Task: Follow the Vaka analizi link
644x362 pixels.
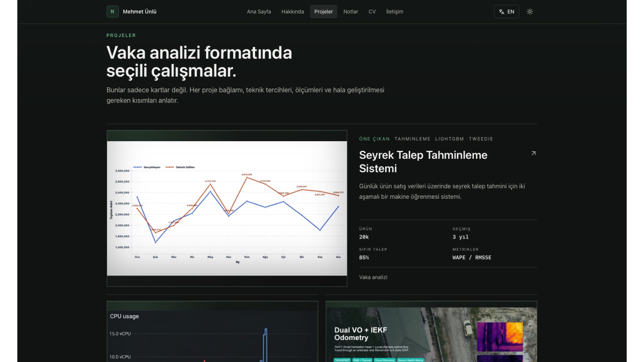Action: pos(373,277)
